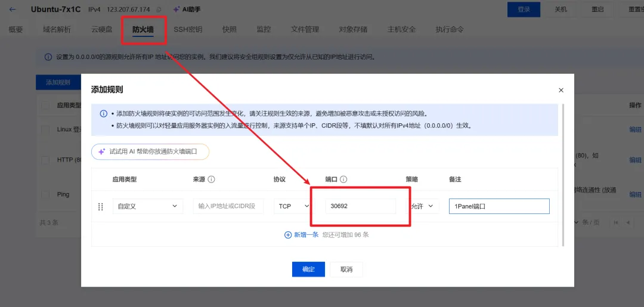
Task: Click the info icon next to 端口
Action: pos(344,179)
